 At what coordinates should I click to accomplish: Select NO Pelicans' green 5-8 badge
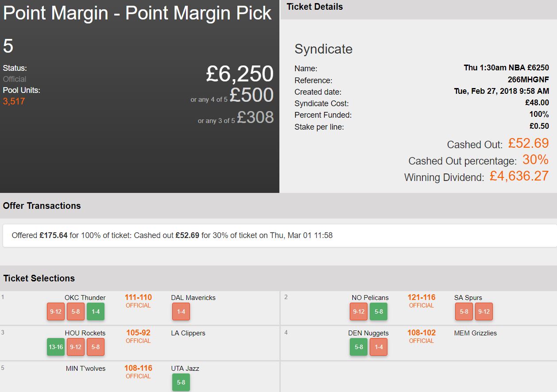379,311
